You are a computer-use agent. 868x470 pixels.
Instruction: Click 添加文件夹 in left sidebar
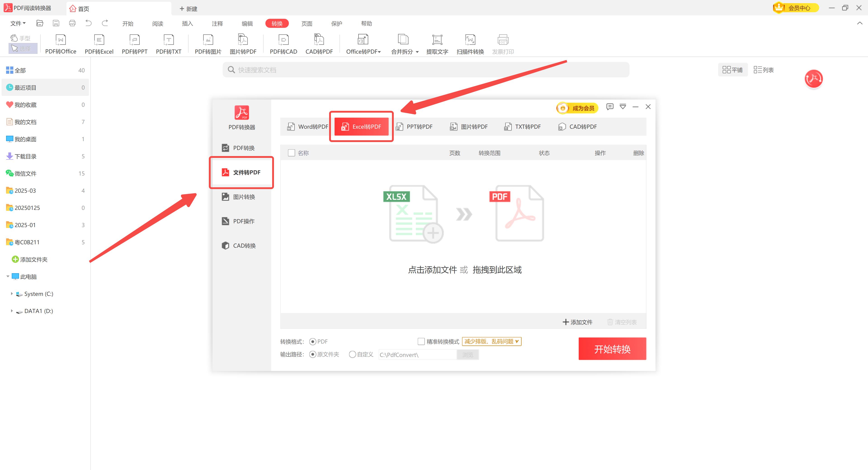(30, 260)
